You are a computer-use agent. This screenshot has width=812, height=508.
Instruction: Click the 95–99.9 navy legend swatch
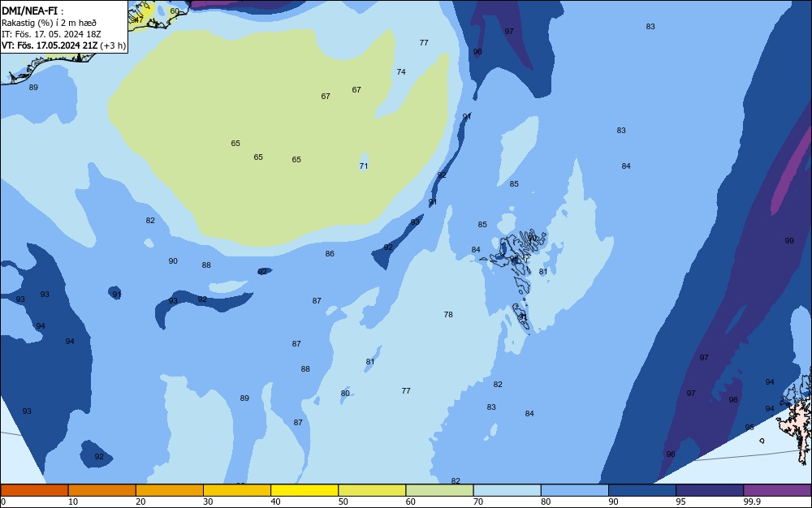[x=710, y=490]
